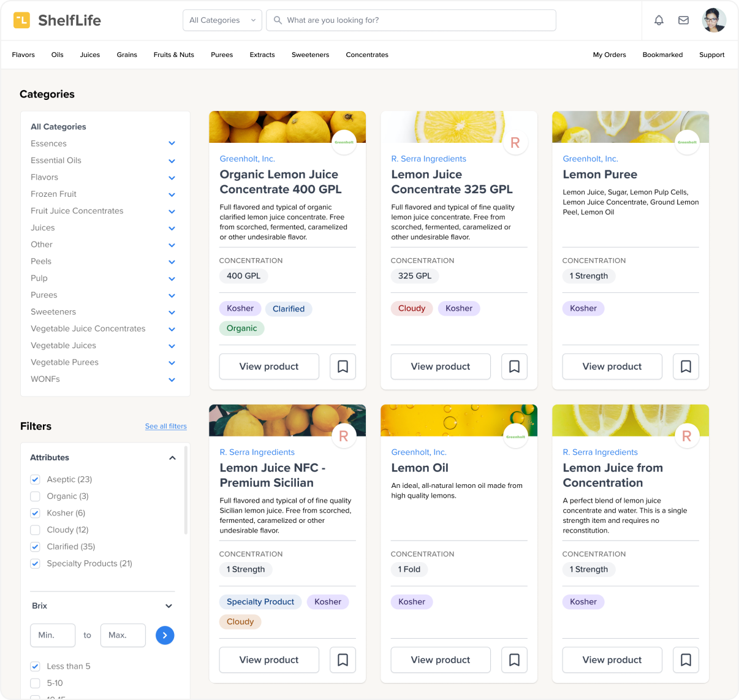Click Greenholt logo badge on Lemon Oil card

[515, 436]
